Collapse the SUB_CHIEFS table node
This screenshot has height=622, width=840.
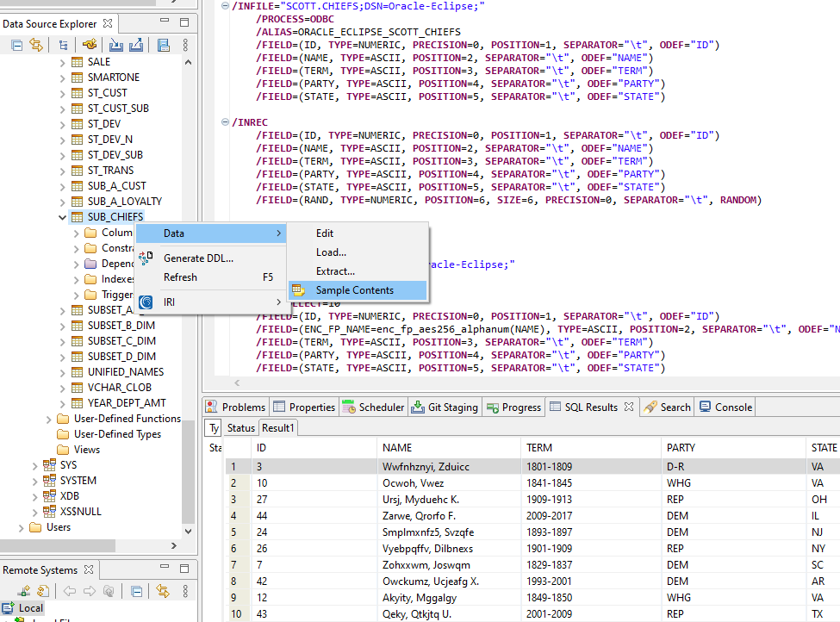click(62, 217)
